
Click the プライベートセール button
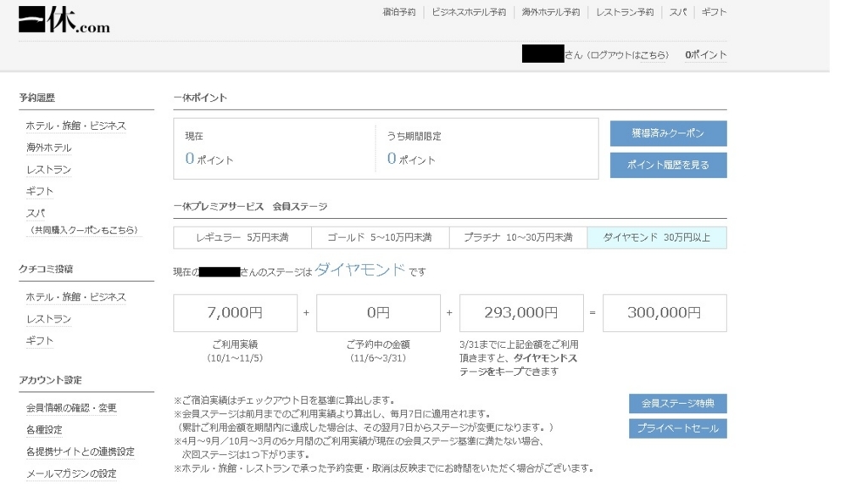677,428
